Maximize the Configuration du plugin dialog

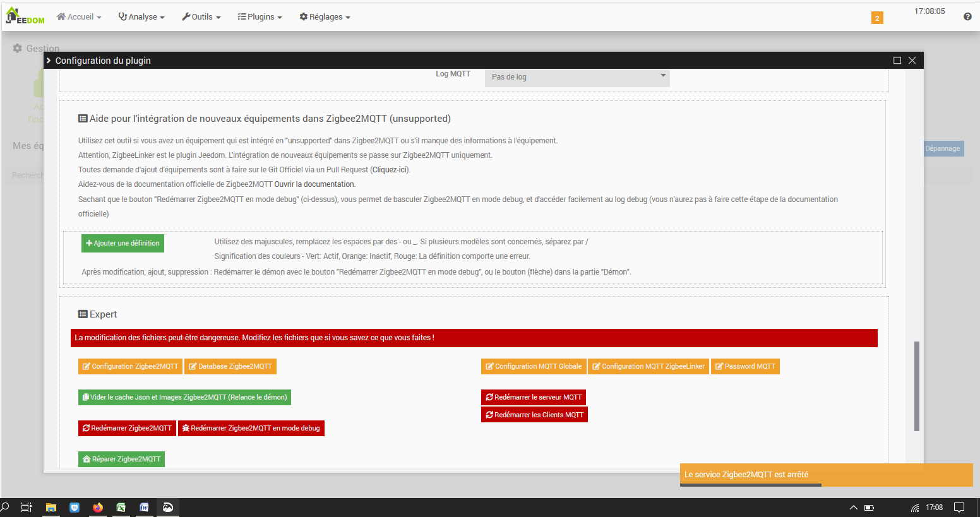(x=897, y=61)
